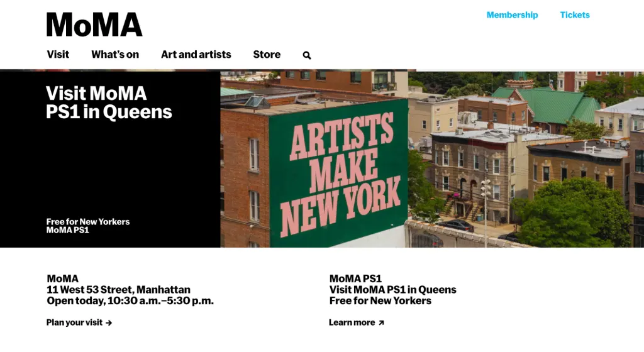644x352 pixels.
Task: Click the Artists Make New York hero image
Action: (432, 160)
